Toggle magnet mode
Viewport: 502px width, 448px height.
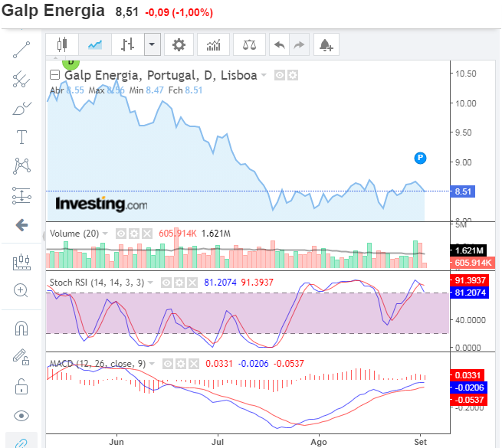coord(21,329)
